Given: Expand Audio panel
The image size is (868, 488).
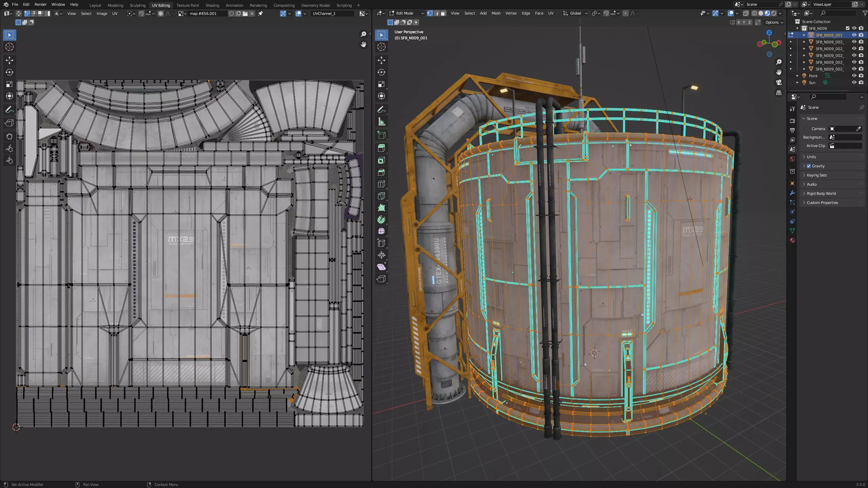Looking at the screenshot, I should pyautogui.click(x=833, y=184).
